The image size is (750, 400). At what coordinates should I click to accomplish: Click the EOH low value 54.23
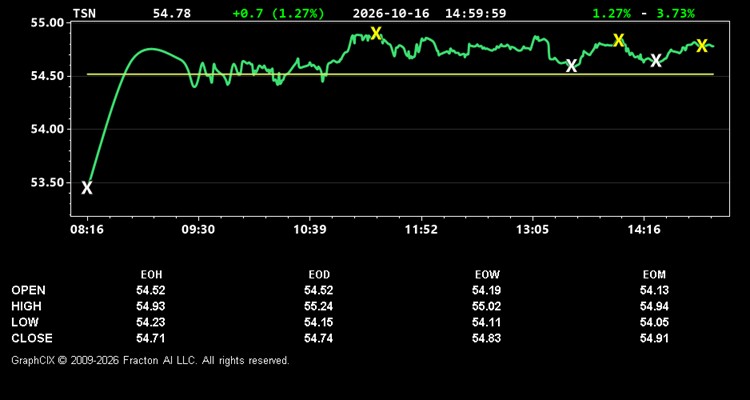click(151, 322)
